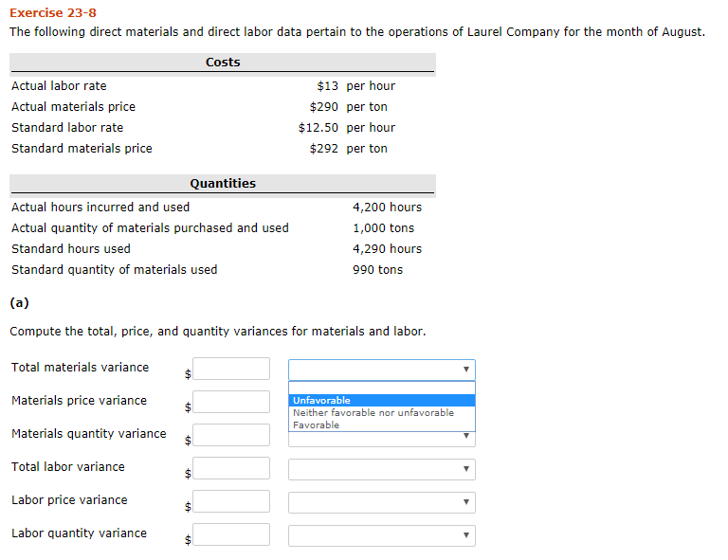Viewport: 728px width, 560px height.
Task: Click the Materials price variance amount field
Action: coord(231,402)
